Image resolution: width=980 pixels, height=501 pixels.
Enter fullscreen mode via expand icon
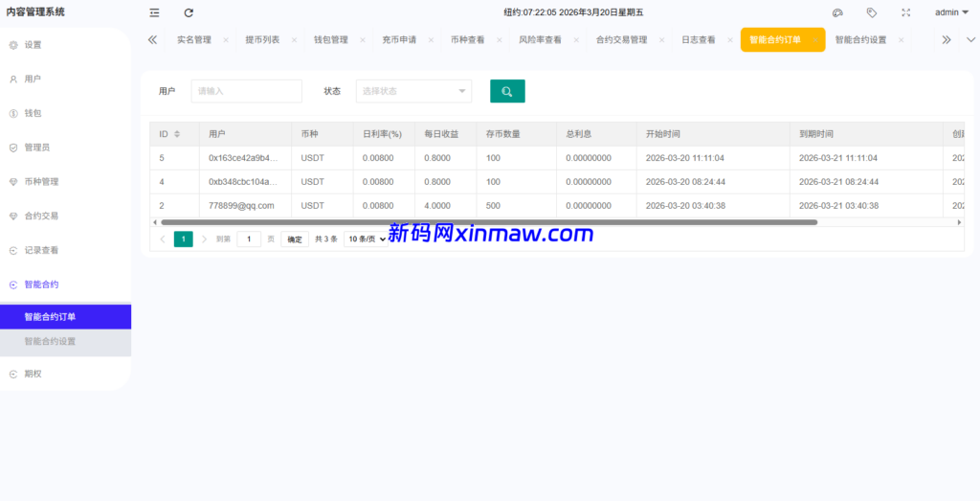[x=905, y=12]
